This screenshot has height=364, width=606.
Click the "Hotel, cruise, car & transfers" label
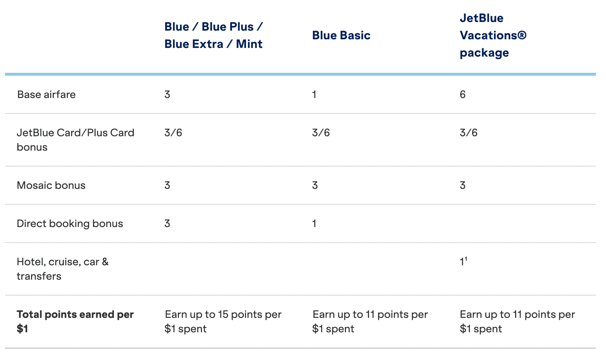point(62,269)
